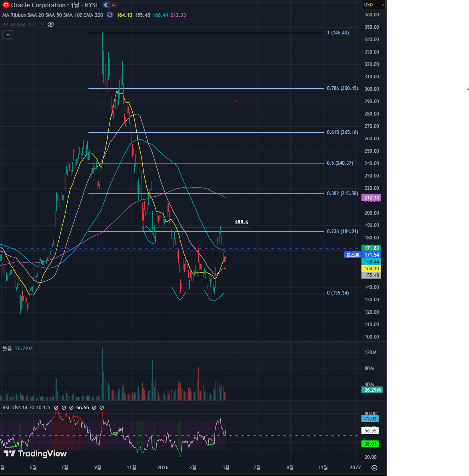Screen dimensions: 469x476
Task: Select the BB 20 SMA close 2 legend
Action: tap(23, 25)
